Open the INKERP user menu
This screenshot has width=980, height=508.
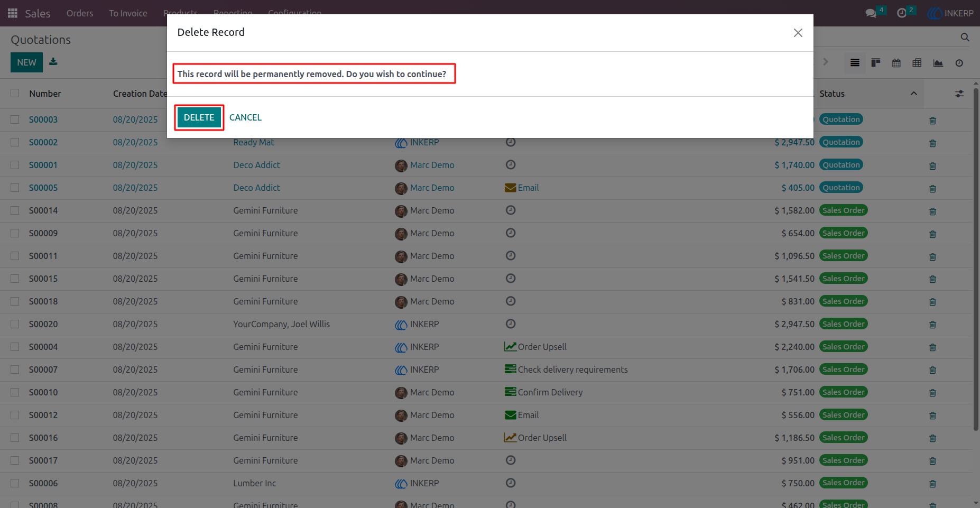click(x=951, y=13)
